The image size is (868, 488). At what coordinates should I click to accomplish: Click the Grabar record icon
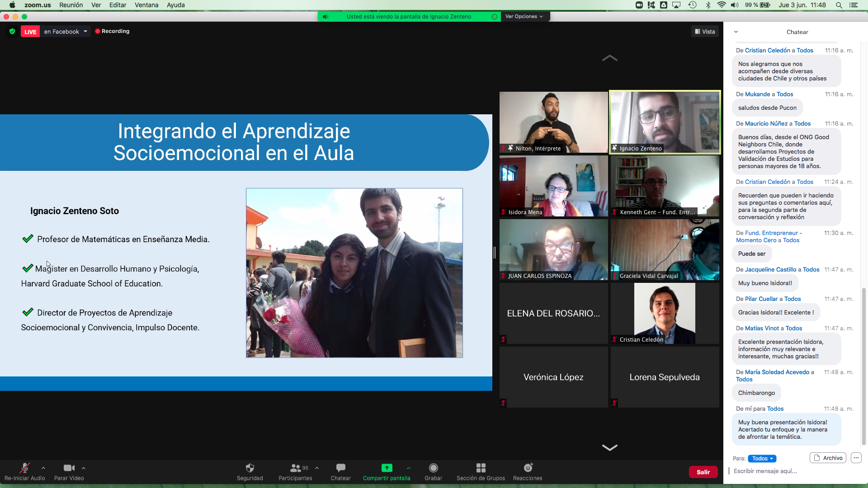coord(433,468)
